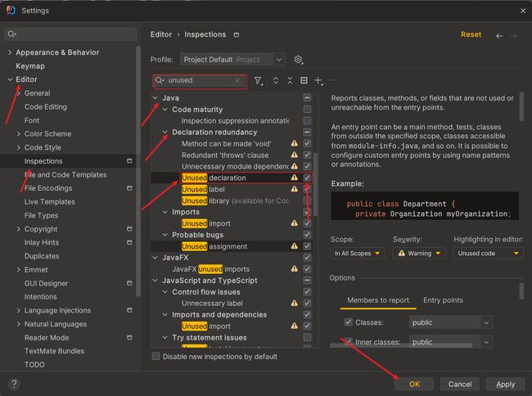This screenshot has height=396, width=532.
Task: Open the Live Templates settings page
Action: click(50, 202)
